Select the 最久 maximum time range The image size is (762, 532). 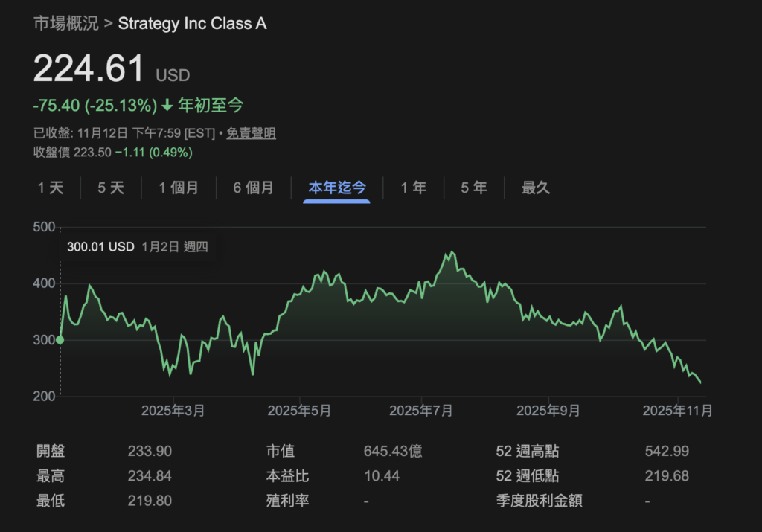pyautogui.click(x=537, y=188)
